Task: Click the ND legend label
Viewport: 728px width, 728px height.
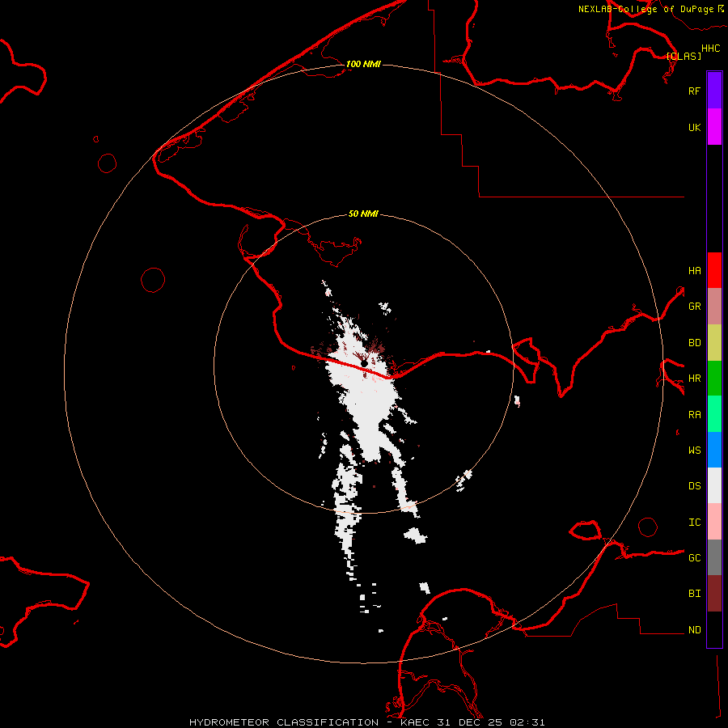Action: 694,630
